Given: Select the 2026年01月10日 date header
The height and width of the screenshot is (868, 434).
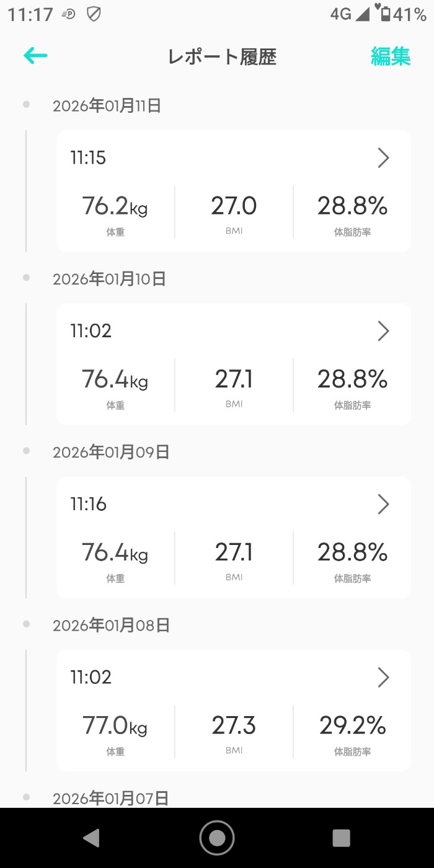Looking at the screenshot, I should tap(109, 279).
